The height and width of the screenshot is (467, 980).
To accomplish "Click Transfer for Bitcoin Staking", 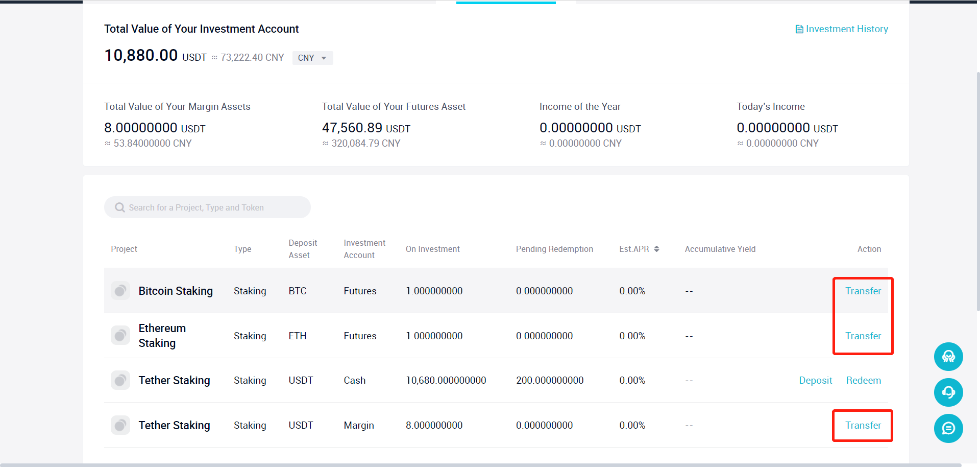I will coord(863,291).
